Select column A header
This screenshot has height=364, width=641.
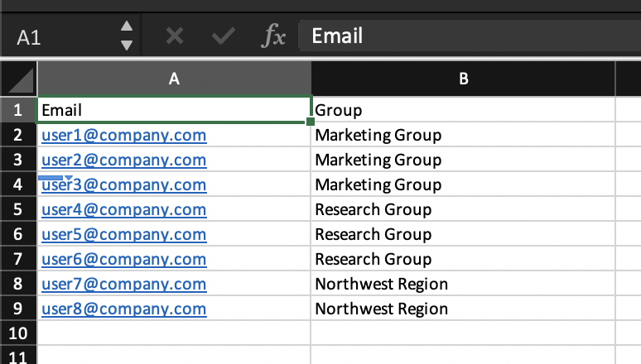pos(174,79)
